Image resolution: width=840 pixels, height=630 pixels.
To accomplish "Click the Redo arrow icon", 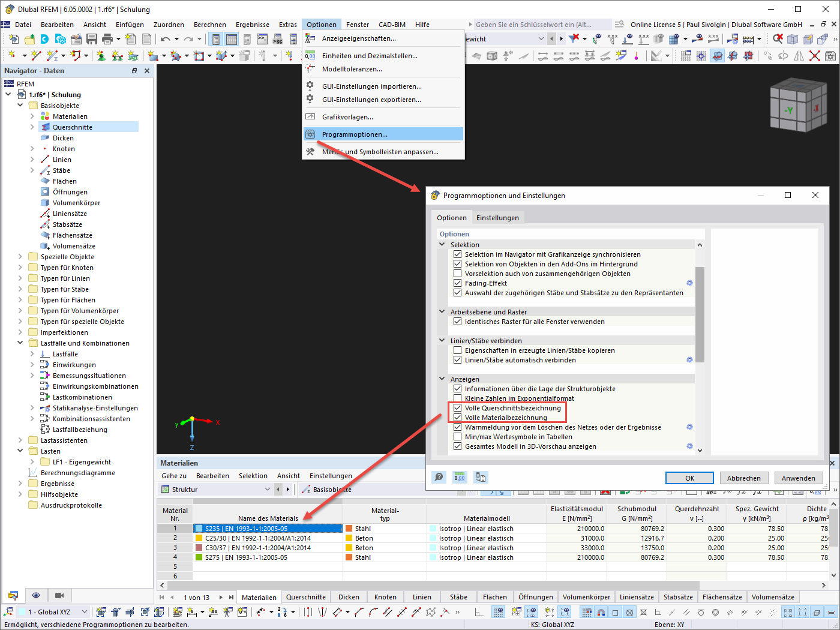I will pyautogui.click(x=188, y=39).
